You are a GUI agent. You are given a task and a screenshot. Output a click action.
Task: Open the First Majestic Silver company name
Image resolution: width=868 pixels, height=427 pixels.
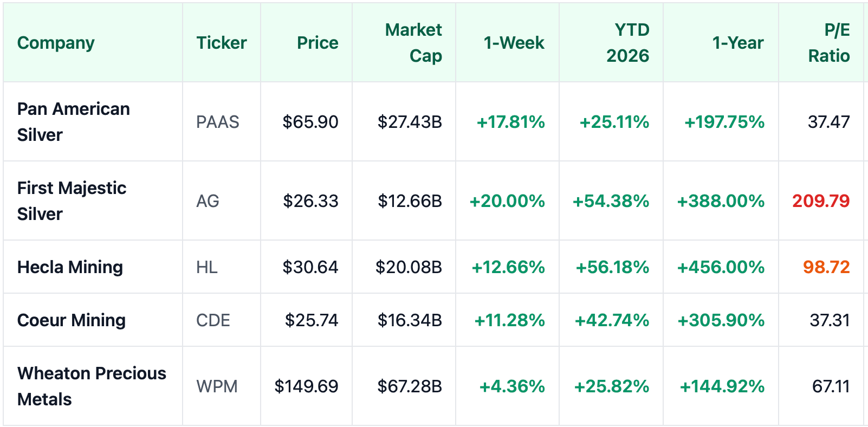click(x=72, y=201)
